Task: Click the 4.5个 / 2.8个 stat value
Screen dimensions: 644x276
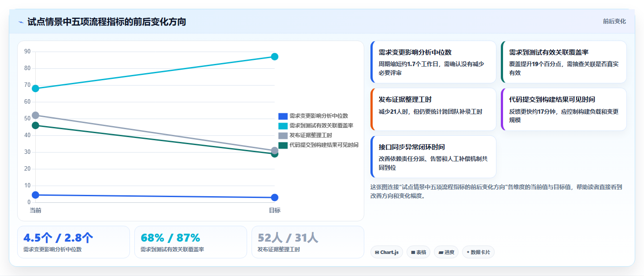Action: (x=58, y=238)
